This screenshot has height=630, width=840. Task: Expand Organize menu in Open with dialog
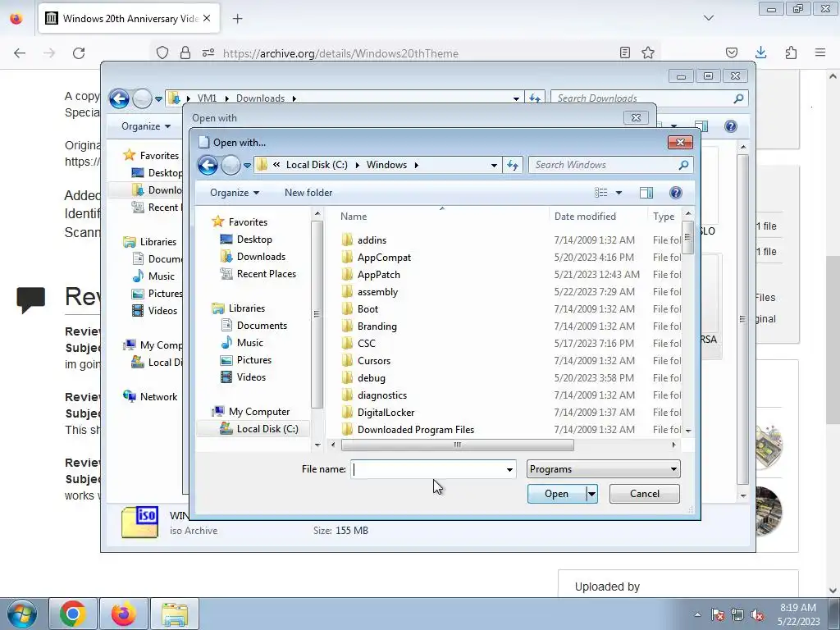coord(235,193)
